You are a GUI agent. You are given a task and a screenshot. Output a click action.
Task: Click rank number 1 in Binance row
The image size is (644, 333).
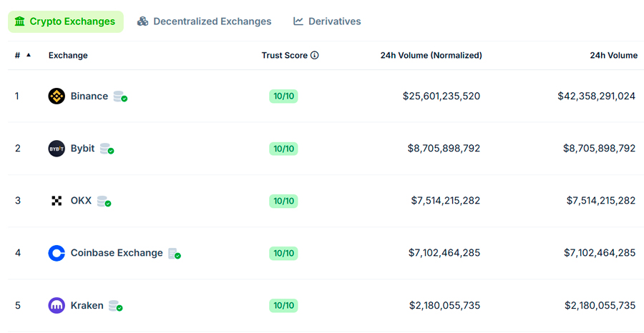[17, 96]
